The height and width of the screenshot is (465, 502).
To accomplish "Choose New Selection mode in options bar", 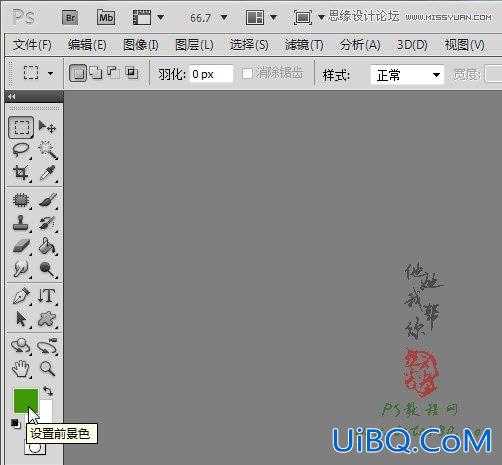I will pos(78,73).
